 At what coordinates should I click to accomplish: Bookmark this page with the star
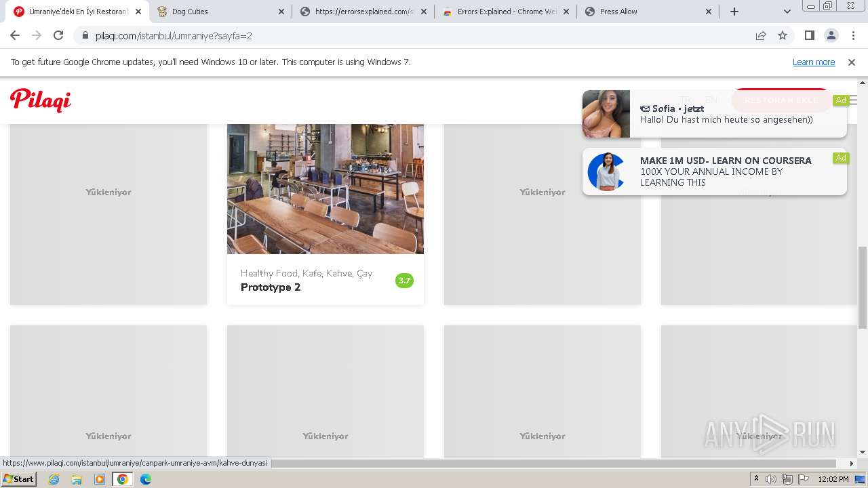pos(783,35)
